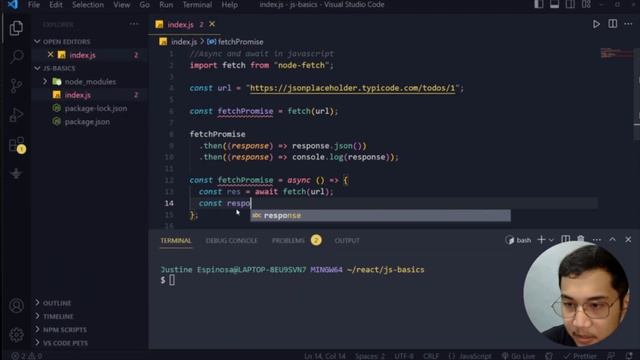Screen dimensions: 640x360
Task: Expand the VS Code Pets section
Action: coord(38,342)
